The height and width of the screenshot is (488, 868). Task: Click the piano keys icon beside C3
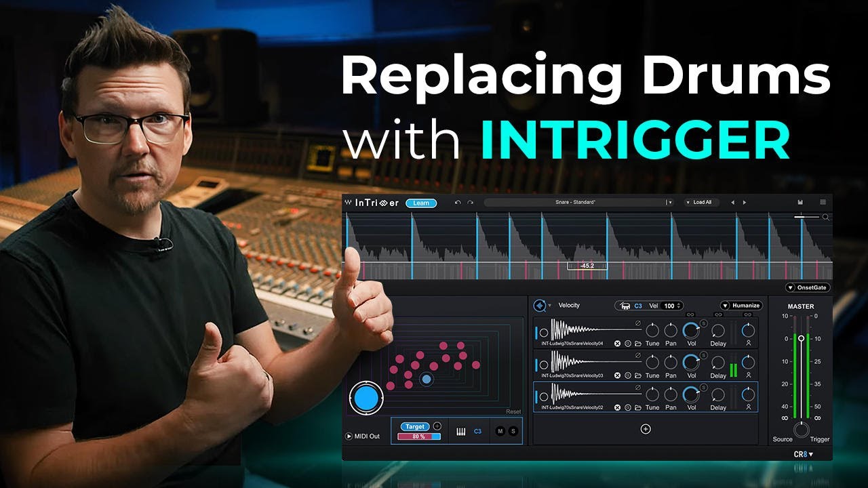pos(460,431)
